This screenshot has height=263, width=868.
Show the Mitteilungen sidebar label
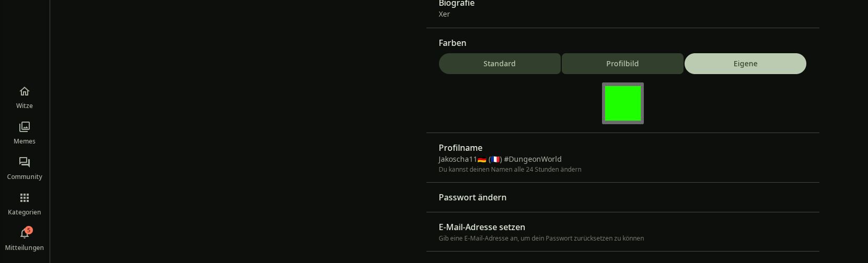tap(25, 248)
